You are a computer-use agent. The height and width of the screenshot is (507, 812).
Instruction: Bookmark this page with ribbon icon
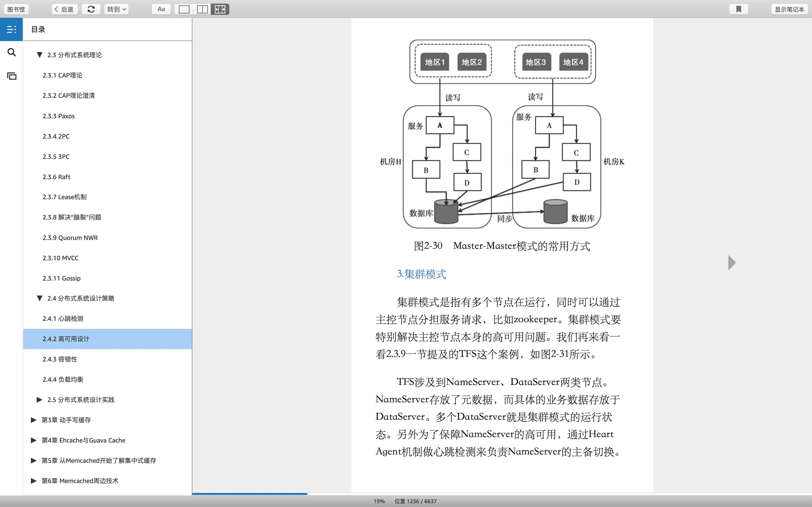738,9
